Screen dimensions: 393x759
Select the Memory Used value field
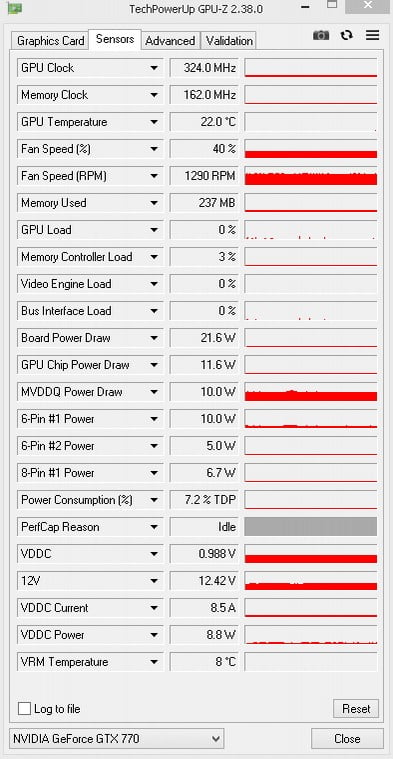[x=204, y=203]
